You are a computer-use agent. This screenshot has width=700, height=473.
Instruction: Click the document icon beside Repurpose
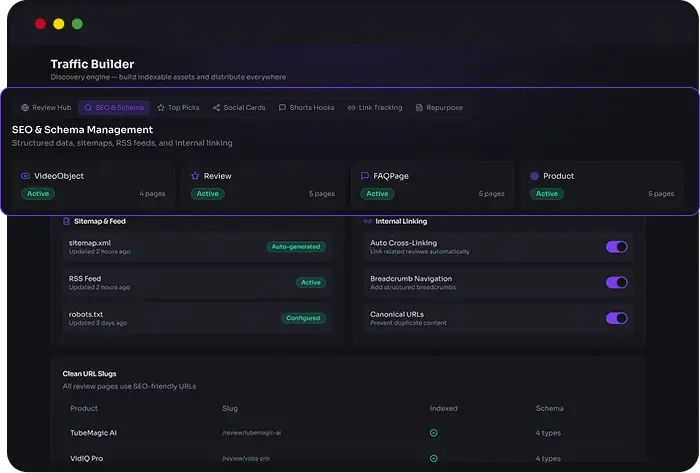tap(419, 108)
